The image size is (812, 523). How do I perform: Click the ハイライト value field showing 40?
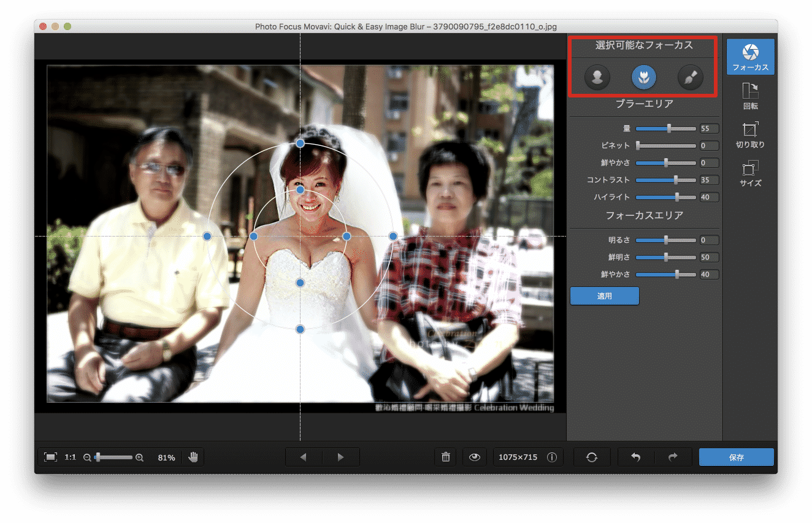[x=709, y=197]
